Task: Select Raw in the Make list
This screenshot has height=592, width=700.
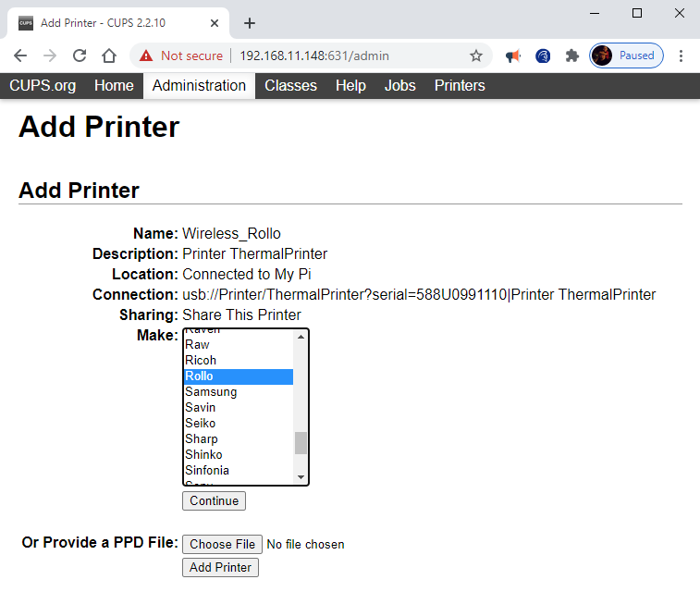Action: point(239,345)
